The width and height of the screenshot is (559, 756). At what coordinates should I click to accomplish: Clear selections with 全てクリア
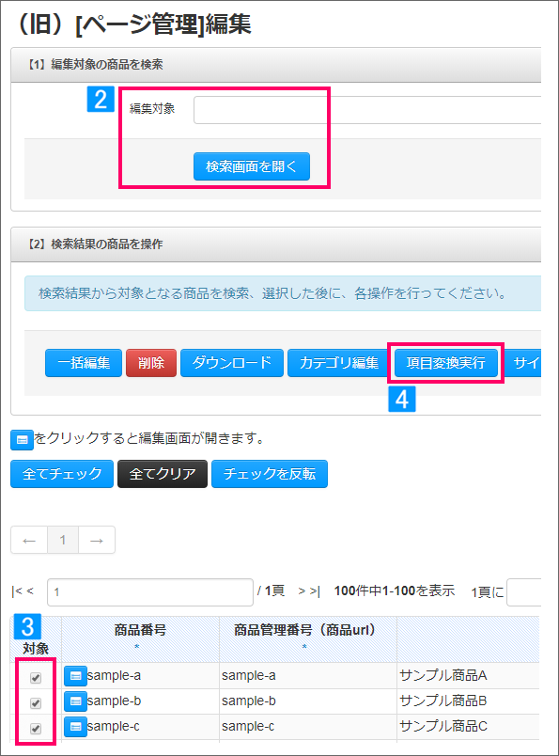click(163, 474)
